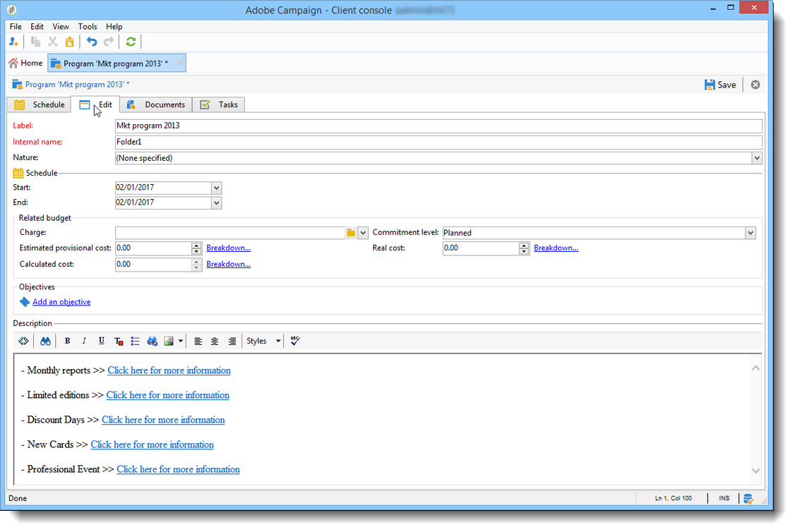The width and height of the screenshot is (795, 532).
Task: Switch to the Documents tab
Action: pyautogui.click(x=156, y=104)
